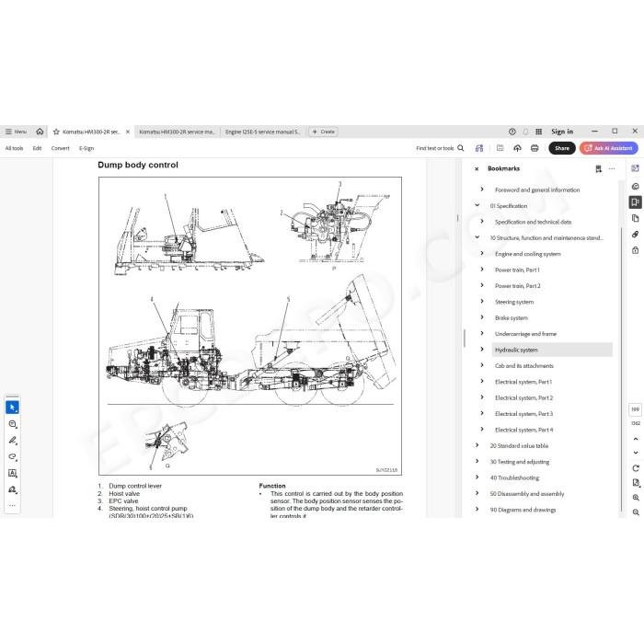Rotate the page view icon
The width and height of the screenshot is (644, 644).
(636, 468)
